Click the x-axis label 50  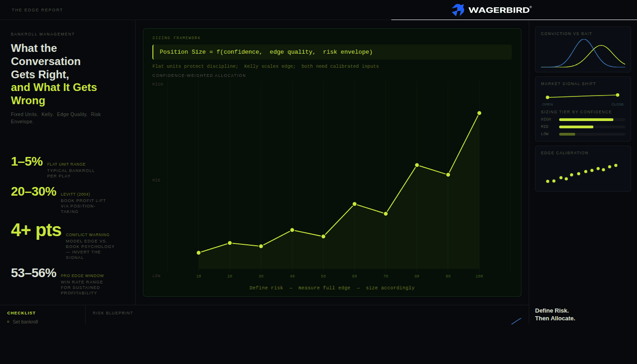[324, 276]
